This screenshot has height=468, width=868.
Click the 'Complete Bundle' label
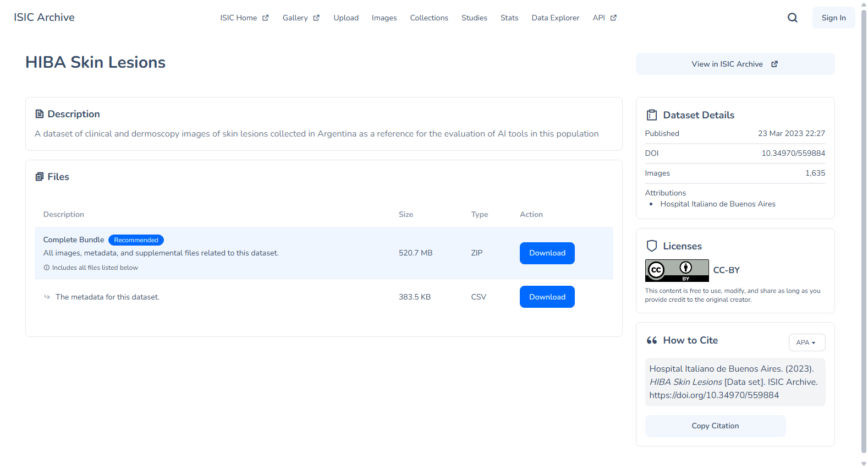click(74, 240)
